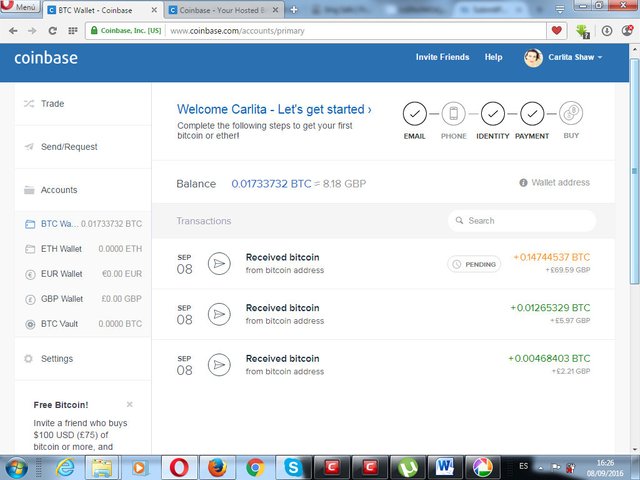Select the EUR Wallet account
640x480 pixels.
tap(83, 274)
